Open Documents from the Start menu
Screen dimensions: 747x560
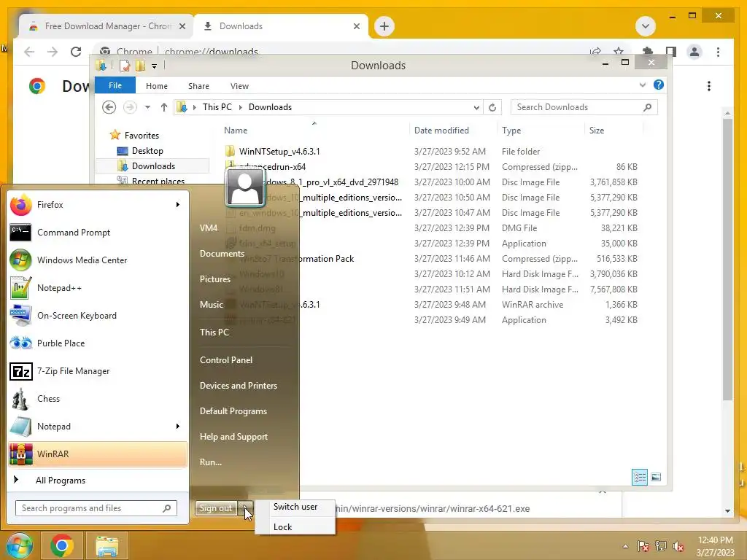(222, 253)
